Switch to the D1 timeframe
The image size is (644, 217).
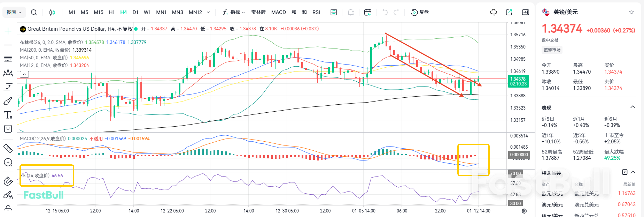point(135,12)
